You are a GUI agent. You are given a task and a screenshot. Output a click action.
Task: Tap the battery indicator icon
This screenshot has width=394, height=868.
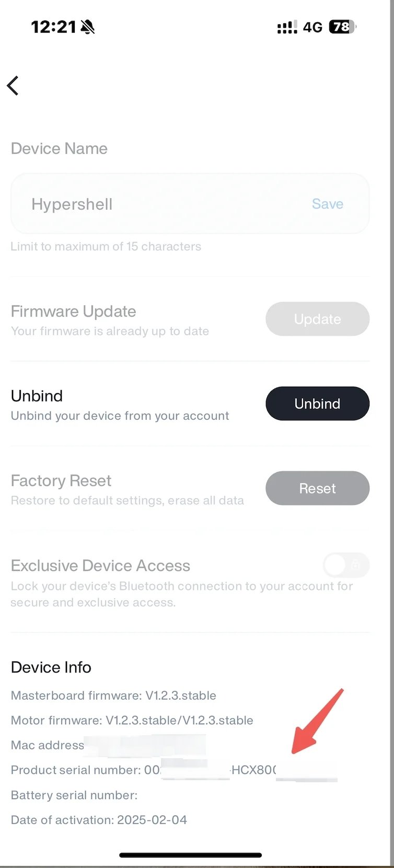(x=342, y=27)
